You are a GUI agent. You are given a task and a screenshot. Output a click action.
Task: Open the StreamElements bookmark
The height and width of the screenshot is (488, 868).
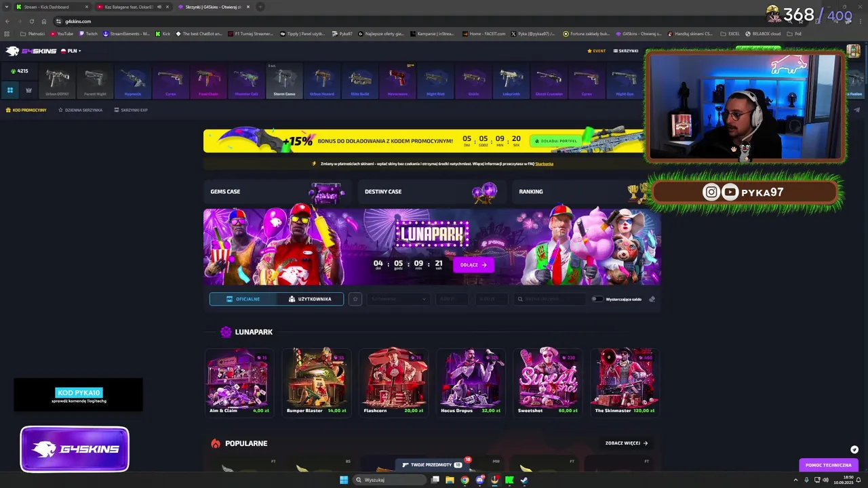coord(127,33)
